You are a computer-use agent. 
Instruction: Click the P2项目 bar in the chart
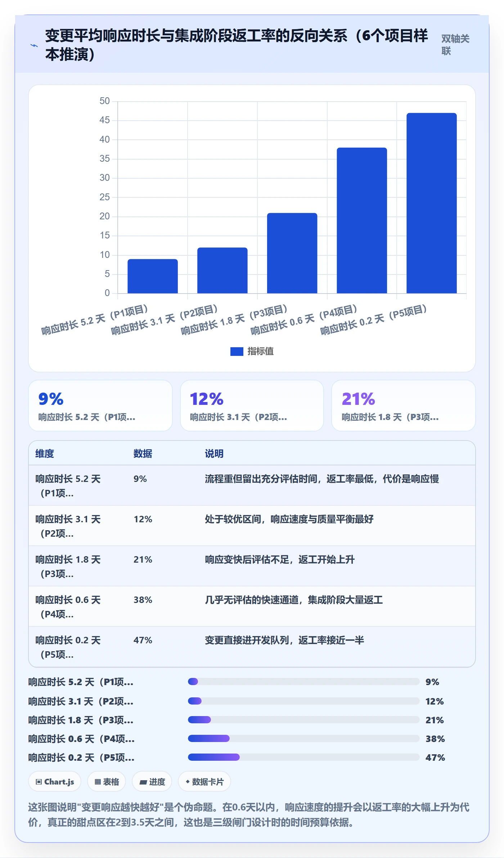click(222, 270)
